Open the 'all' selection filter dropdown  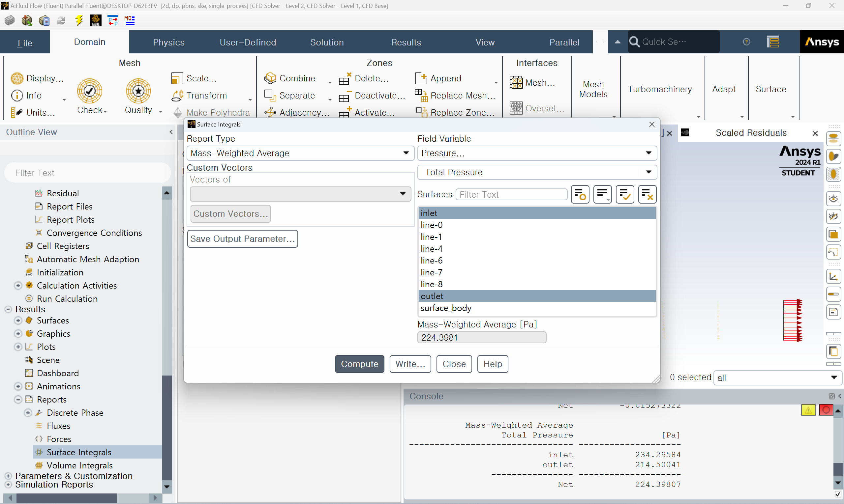coord(777,378)
